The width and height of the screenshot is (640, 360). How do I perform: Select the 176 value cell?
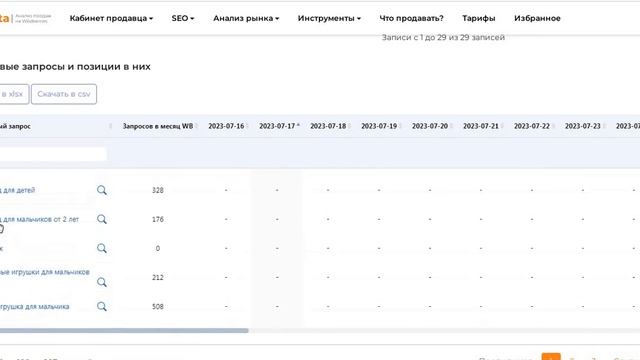(158, 219)
